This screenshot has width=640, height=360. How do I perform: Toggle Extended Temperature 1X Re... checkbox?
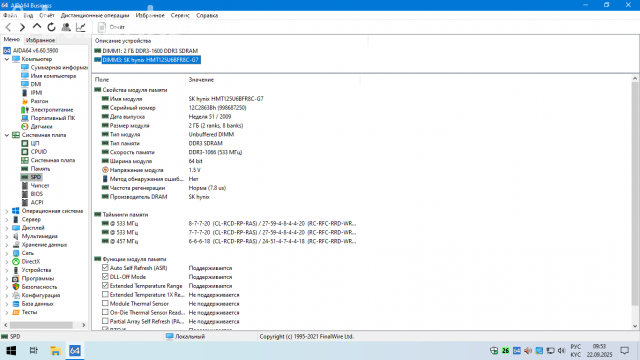pos(105,295)
